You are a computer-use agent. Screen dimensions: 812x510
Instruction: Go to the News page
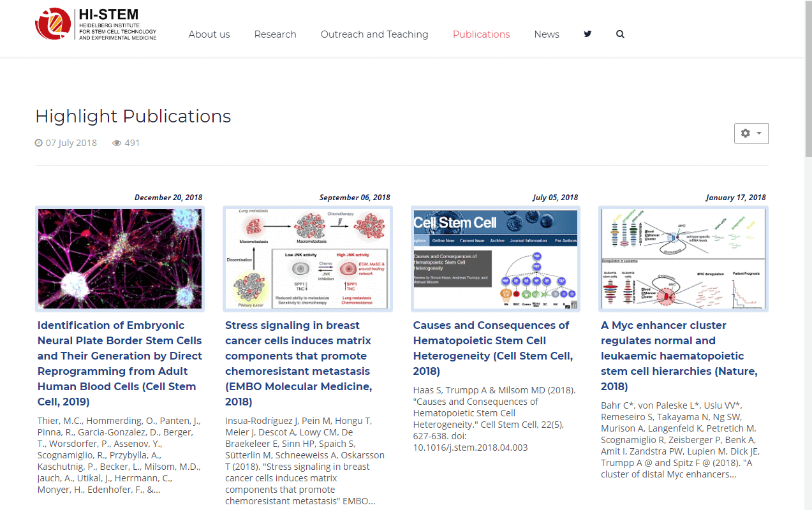coord(547,34)
